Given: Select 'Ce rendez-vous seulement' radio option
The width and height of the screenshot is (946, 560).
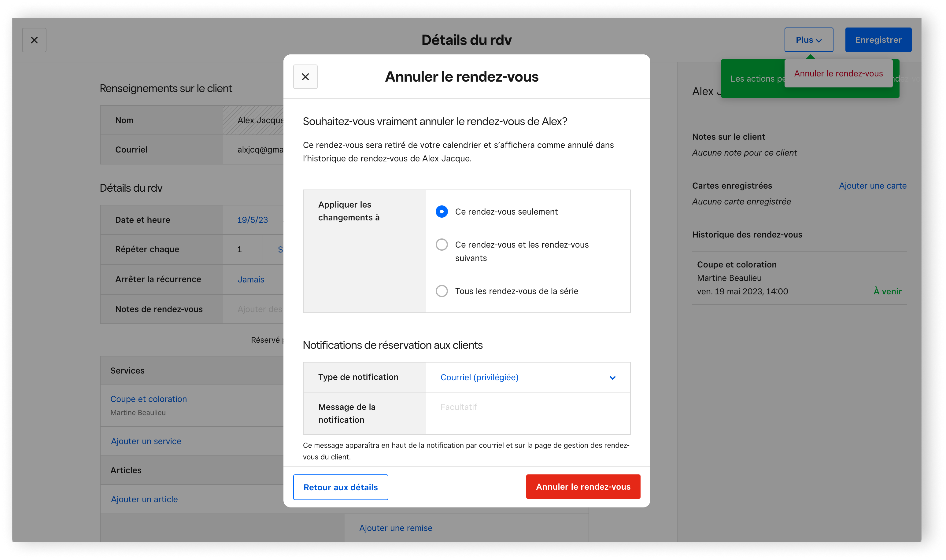Looking at the screenshot, I should [x=442, y=212].
